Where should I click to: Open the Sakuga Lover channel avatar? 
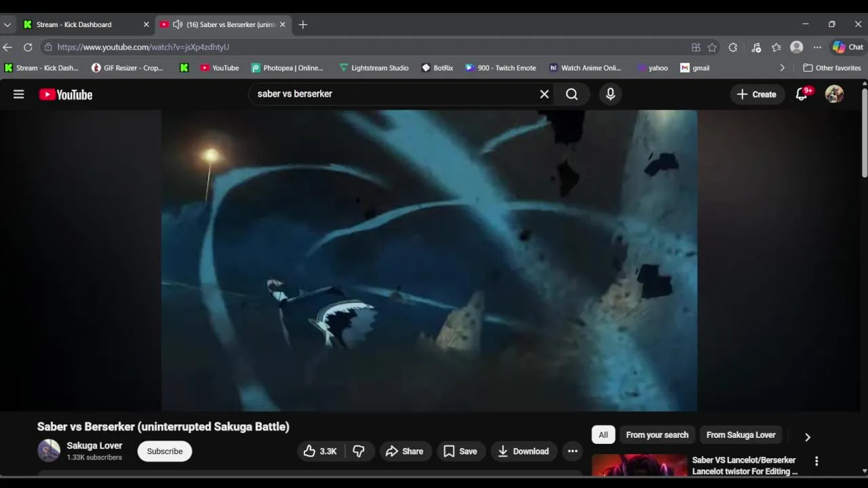[49, 451]
